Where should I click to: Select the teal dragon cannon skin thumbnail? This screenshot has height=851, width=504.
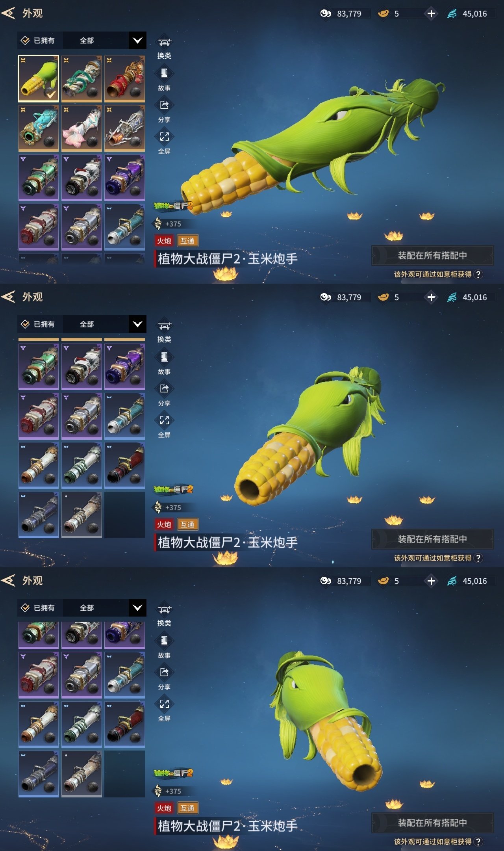[39, 128]
